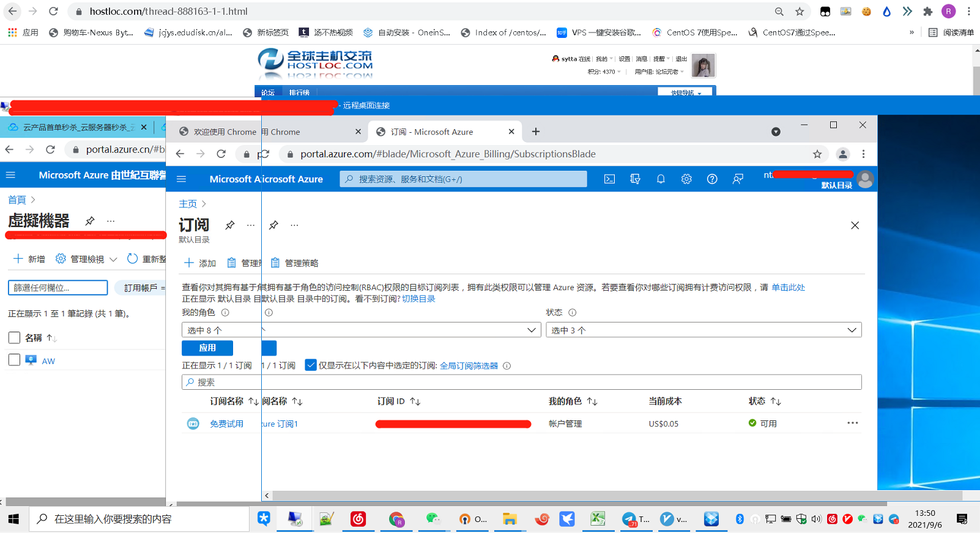The image size is (980, 533).
Task: Open Azure Cloud Shell icon
Action: pyautogui.click(x=609, y=179)
